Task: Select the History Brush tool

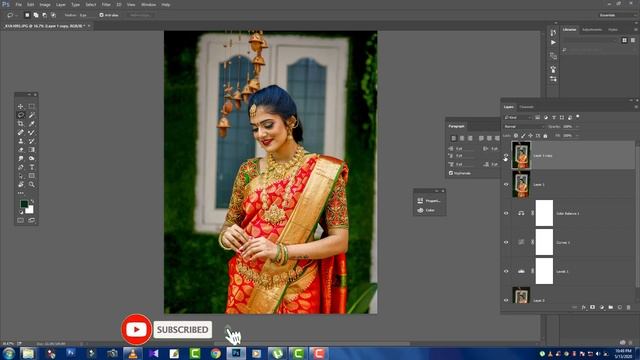Action: click(31, 141)
